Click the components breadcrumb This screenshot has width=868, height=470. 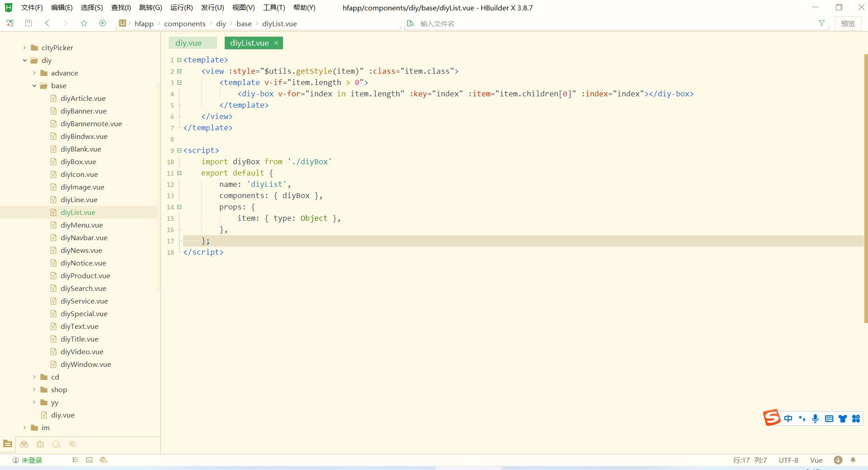tap(185, 24)
